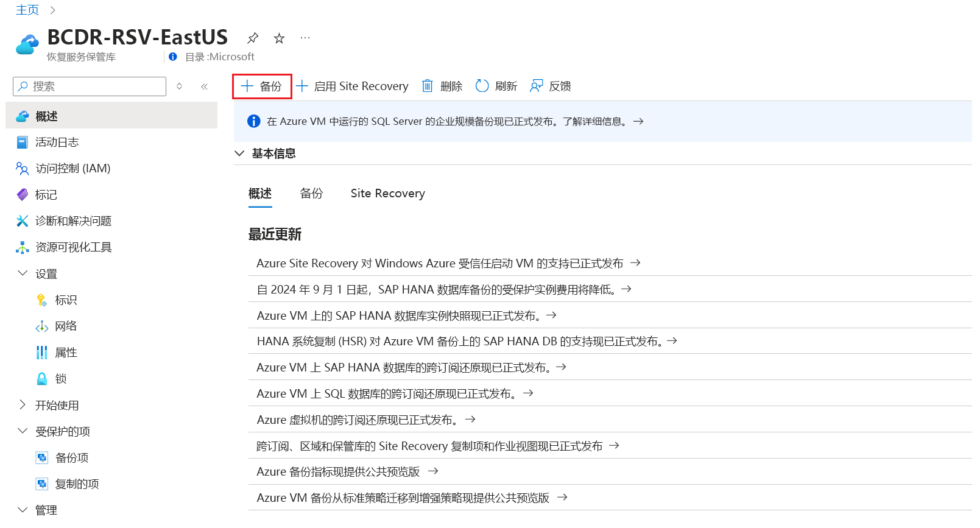
Task: Click the directory info icon beside 目录
Action: [x=173, y=57]
